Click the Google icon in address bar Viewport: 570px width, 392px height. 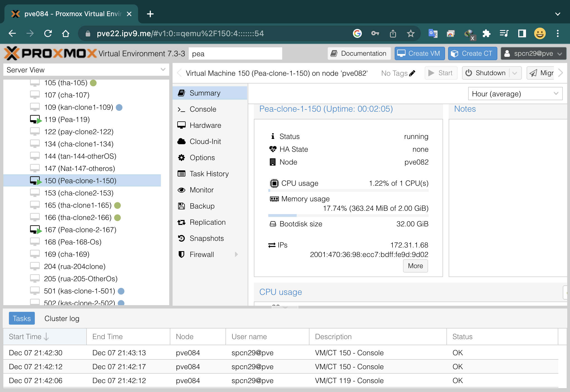click(x=357, y=34)
